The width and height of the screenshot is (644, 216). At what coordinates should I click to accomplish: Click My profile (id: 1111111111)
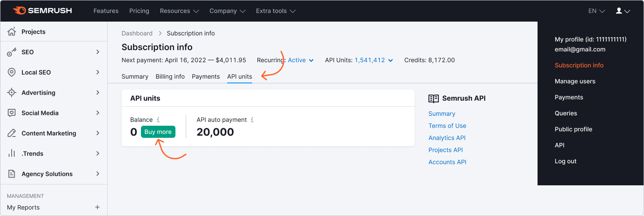click(591, 39)
